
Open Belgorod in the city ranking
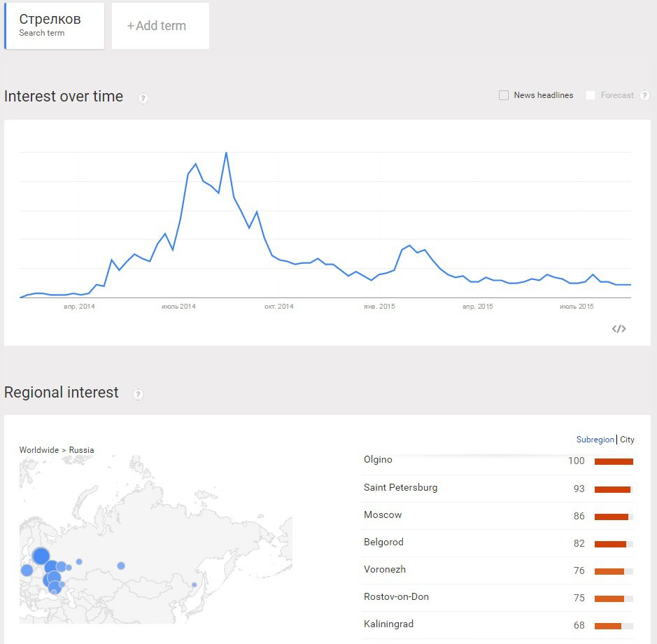click(x=383, y=542)
